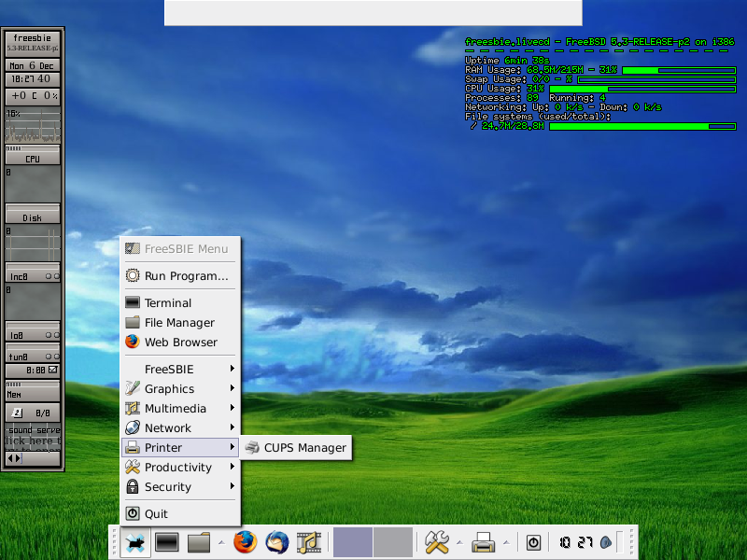The height and width of the screenshot is (560, 747).
Task: Click the 10:27 clock display in GKrellM
Action: 33,79
